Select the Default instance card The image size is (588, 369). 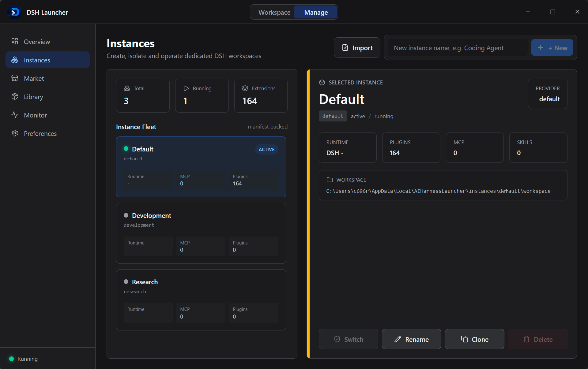click(201, 167)
